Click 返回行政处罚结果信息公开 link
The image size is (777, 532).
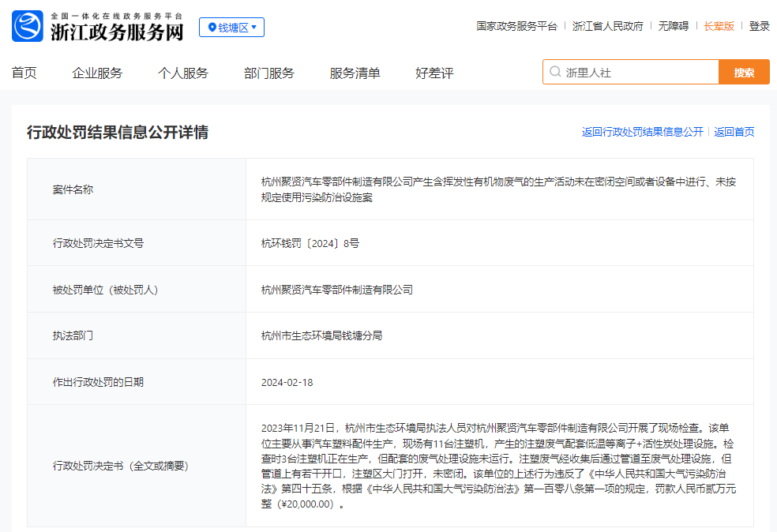click(x=643, y=132)
